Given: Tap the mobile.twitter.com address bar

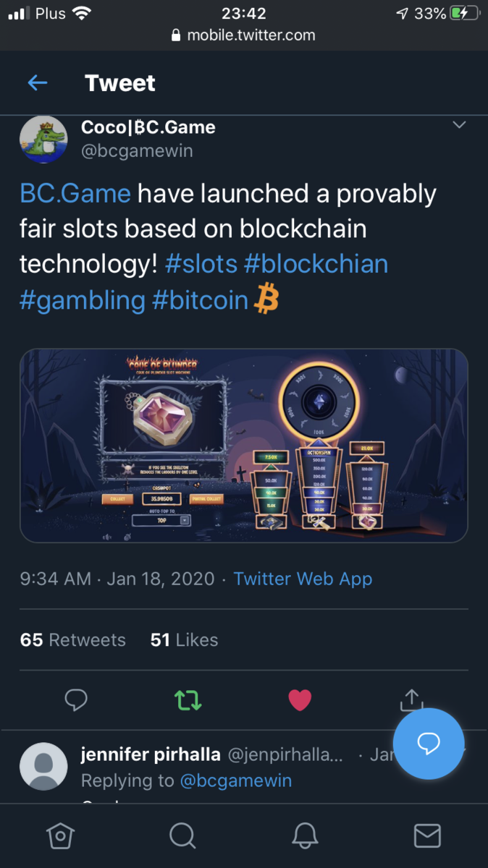Looking at the screenshot, I should click(x=244, y=35).
